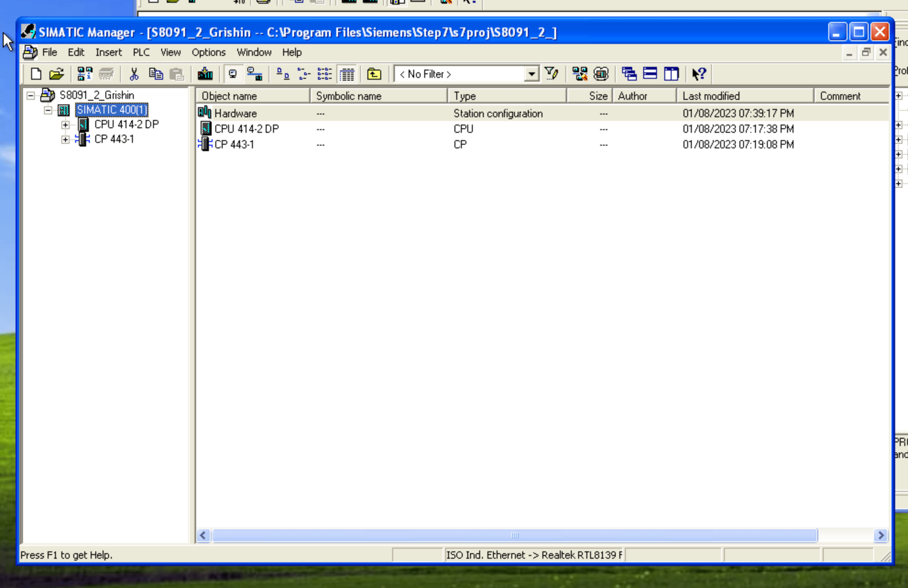
Task: Open the Options menu
Action: point(208,52)
